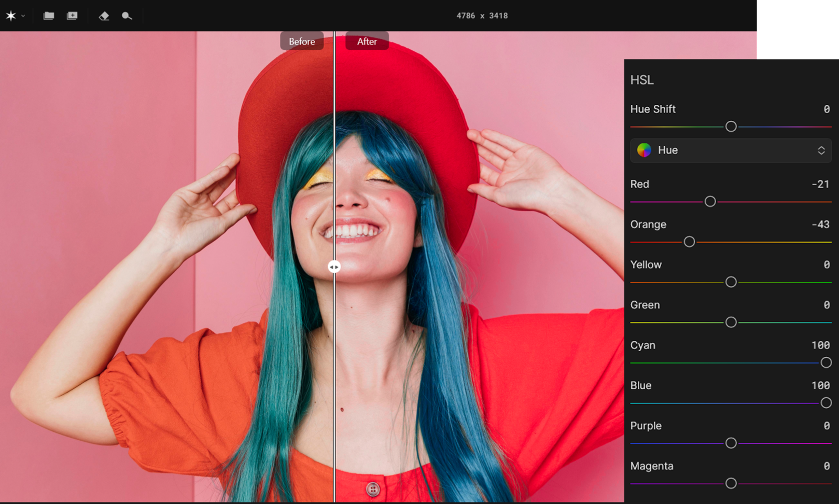Click the HSL panel heading
Screen dimensions: 839x504
pyautogui.click(x=642, y=80)
